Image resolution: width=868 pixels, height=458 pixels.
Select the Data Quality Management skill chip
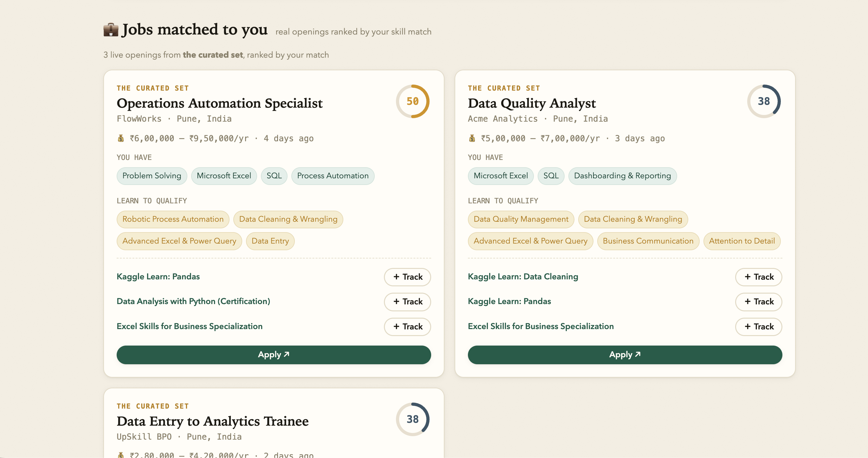coord(521,219)
